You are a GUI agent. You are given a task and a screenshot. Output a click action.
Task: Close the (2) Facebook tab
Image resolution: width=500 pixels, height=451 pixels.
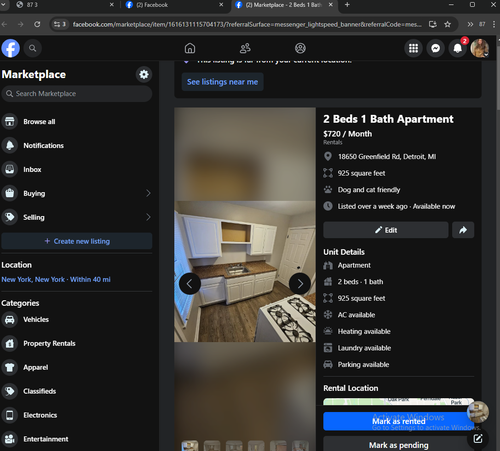point(221,5)
